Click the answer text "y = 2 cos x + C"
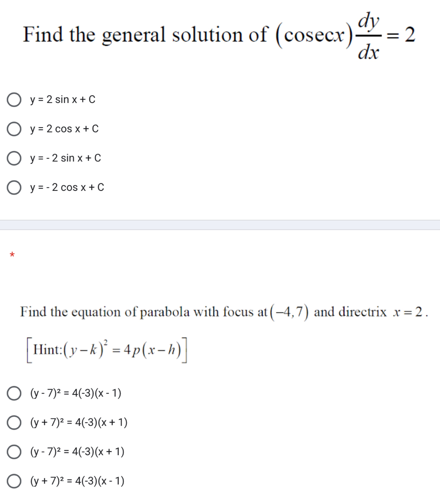This screenshot has width=440, height=504. click(x=64, y=129)
